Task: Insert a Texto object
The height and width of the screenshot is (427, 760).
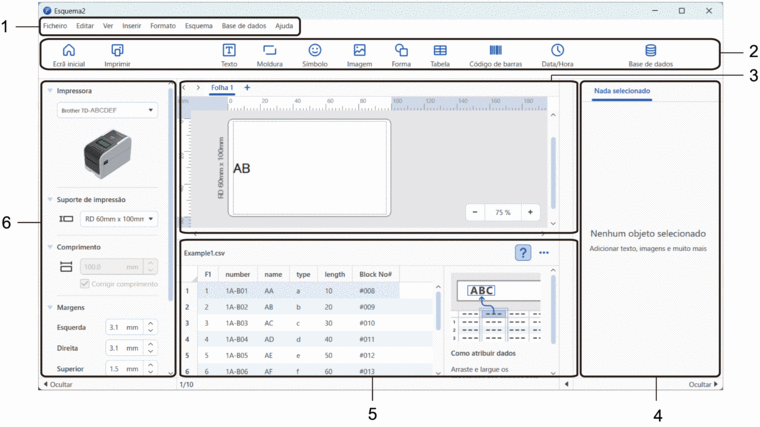Action: tap(229, 50)
